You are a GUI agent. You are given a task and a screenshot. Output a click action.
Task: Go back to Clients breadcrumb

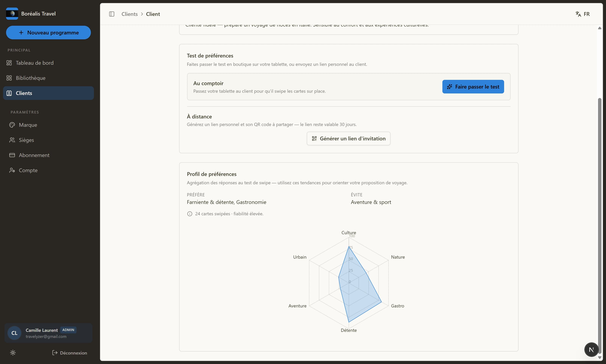click(x=130, y=14)
